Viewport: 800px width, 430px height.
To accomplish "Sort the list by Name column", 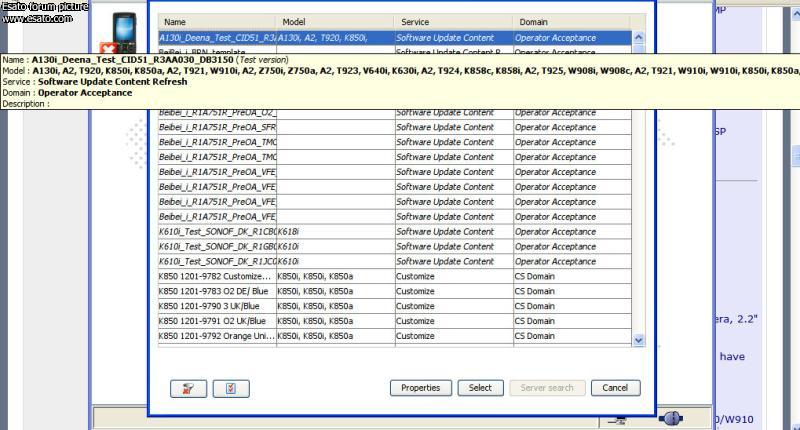I will coord(217,21).
